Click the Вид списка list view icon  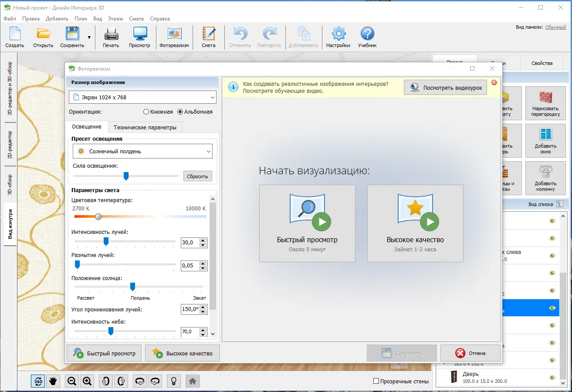[559, 204]
